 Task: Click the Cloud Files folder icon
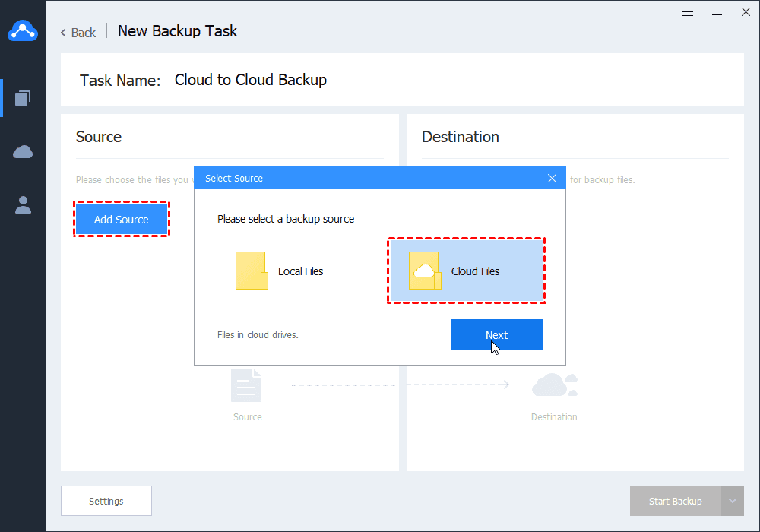[425, 271]
